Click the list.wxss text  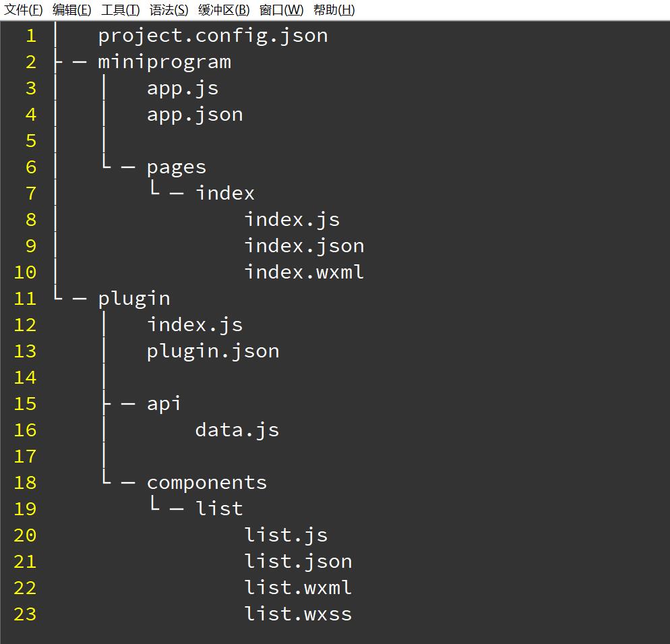(298, 614)
